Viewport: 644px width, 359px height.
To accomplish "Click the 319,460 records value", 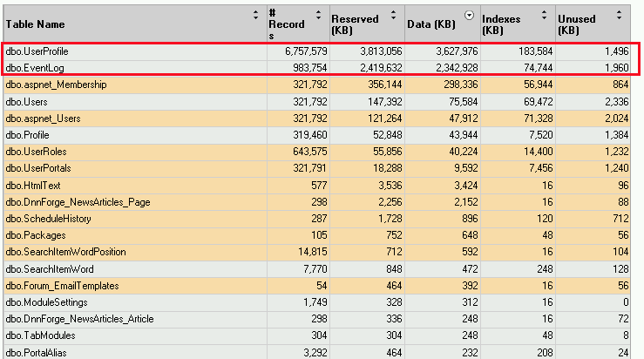I will [x=310, y=135].
